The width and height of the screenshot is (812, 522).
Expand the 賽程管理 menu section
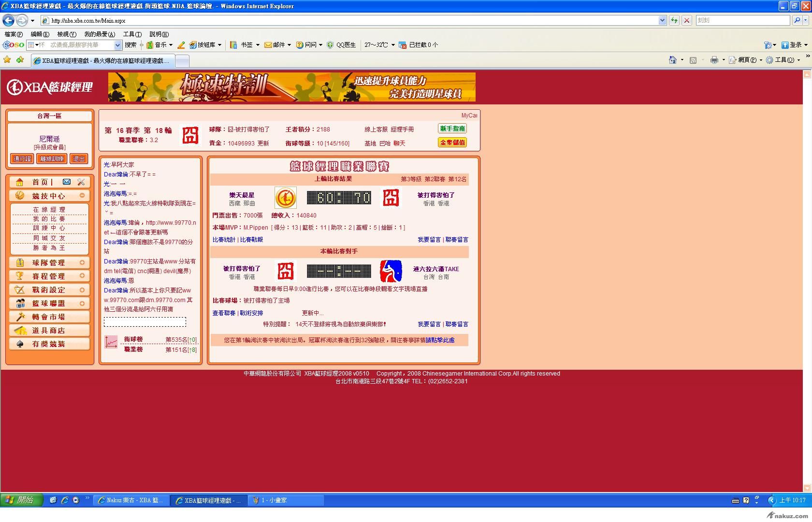point(82,276)
